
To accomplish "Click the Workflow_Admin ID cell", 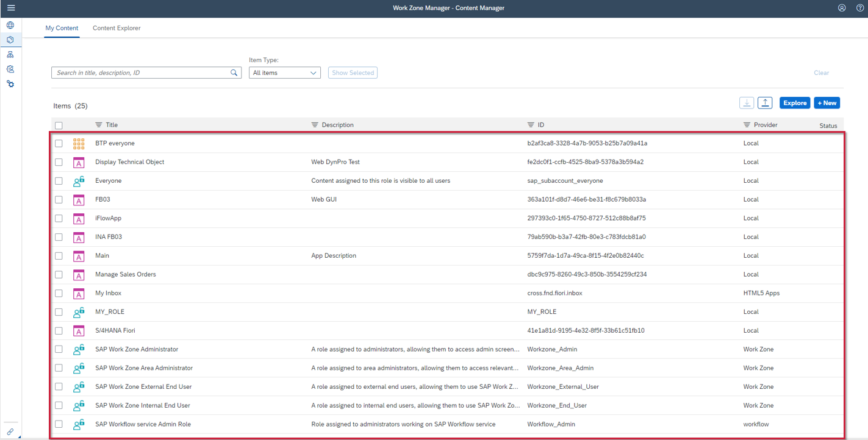I will 551,424.
